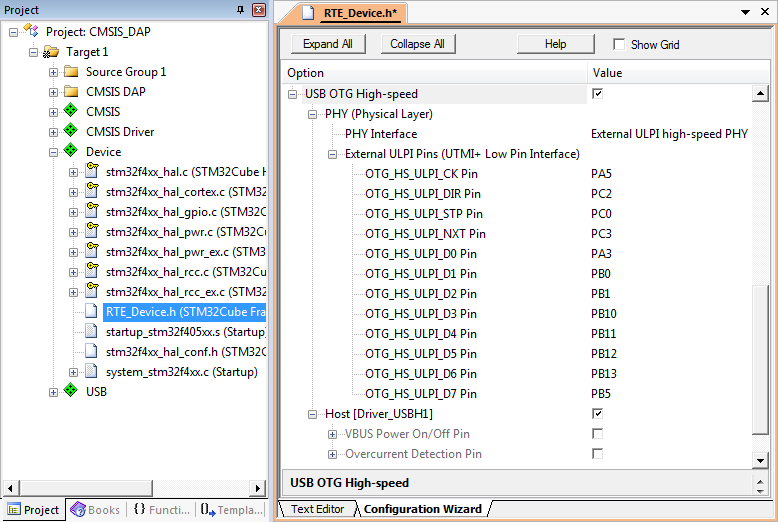Click the Project CMSIS_DAP root icon
778x522 pixels.
(31, 31)
